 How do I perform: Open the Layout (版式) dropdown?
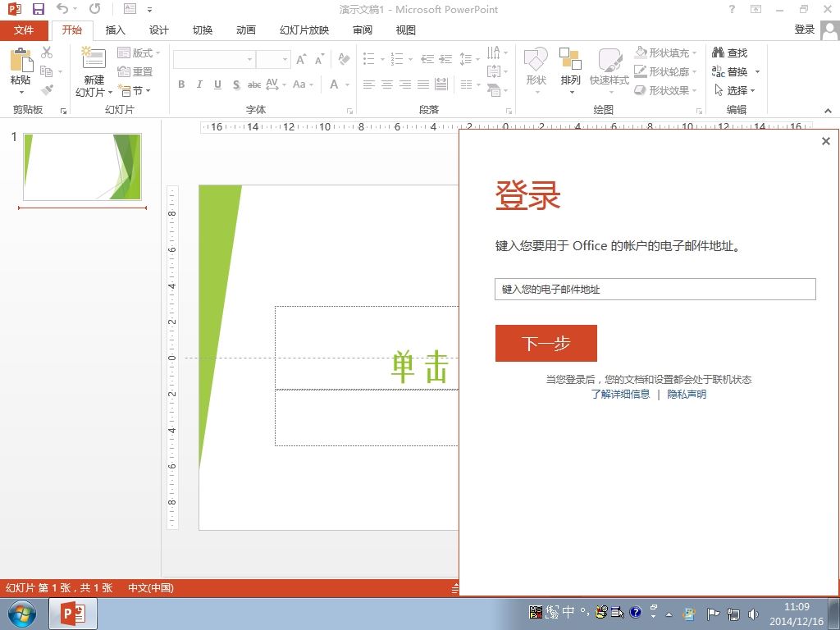[139, 52]
